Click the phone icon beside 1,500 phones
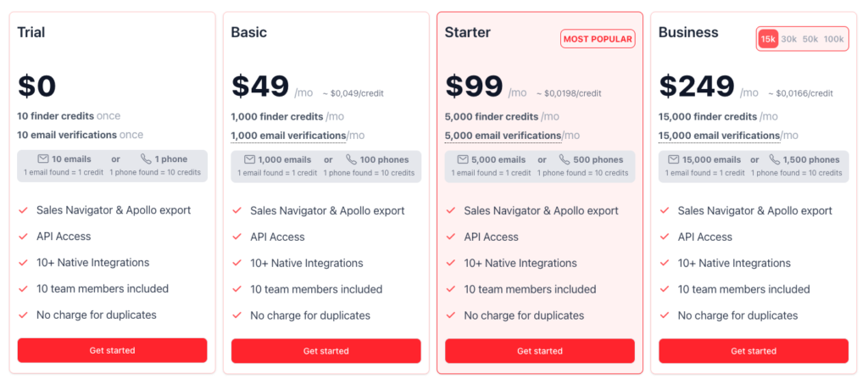Viewport: 868px width, 379px height. [775, 159]
